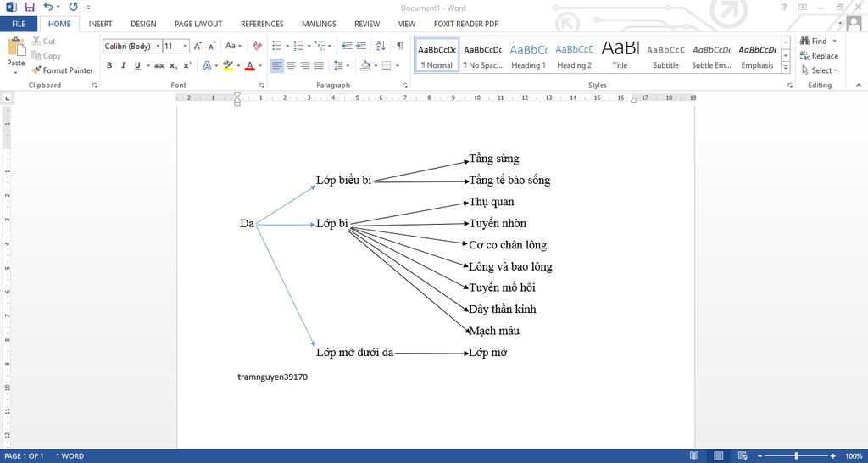The height and width of the screenshot is (463, 868).
Task: Switch to Print Layout view in the status bar
Action: coord(719,456)
